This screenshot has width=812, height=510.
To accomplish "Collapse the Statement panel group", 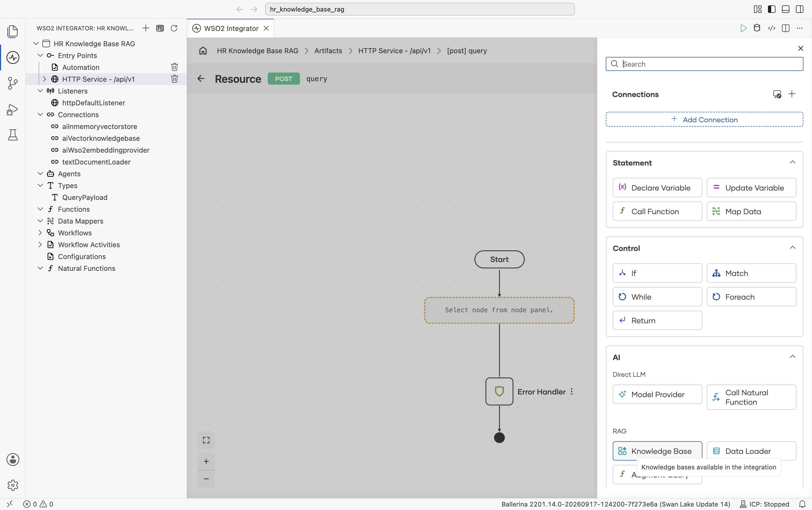I will pyautogui.click(x=792, y=162).
